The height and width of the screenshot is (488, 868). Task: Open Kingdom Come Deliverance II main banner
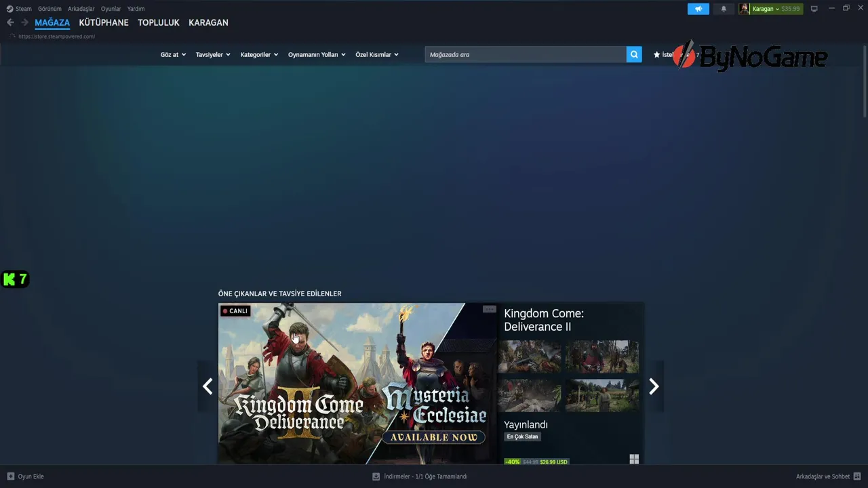357,384
